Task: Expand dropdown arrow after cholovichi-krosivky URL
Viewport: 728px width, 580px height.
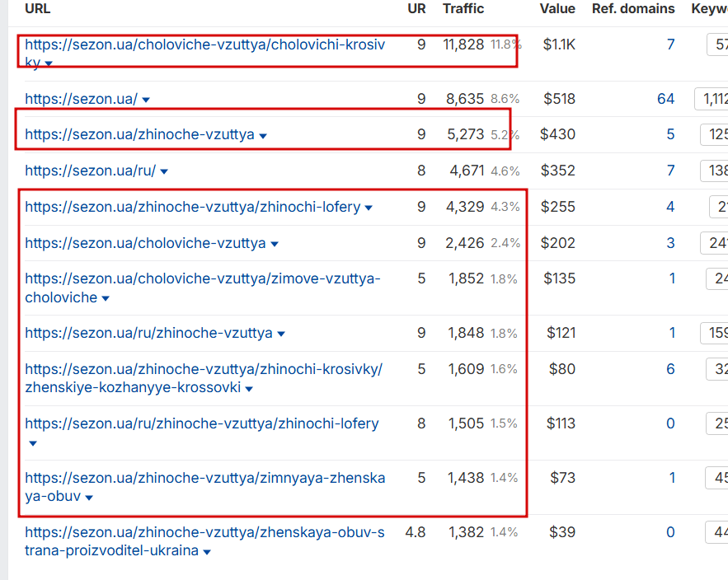Action: 49,63
